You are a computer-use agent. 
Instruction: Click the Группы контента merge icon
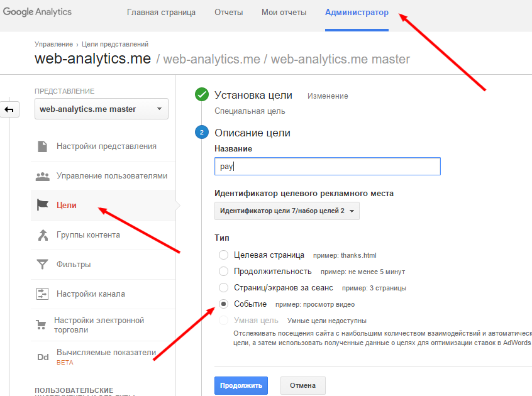point(43,235)
